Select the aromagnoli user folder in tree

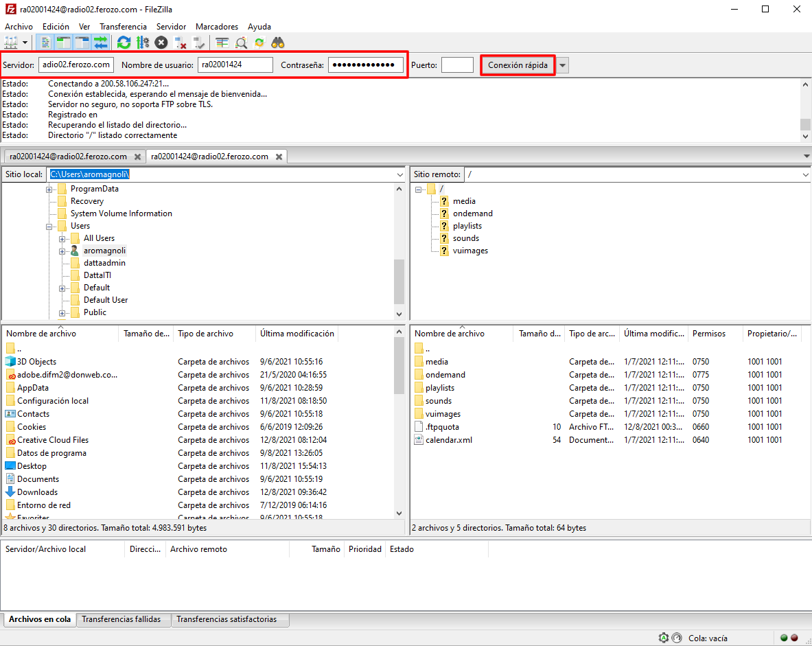coord(104,251)
